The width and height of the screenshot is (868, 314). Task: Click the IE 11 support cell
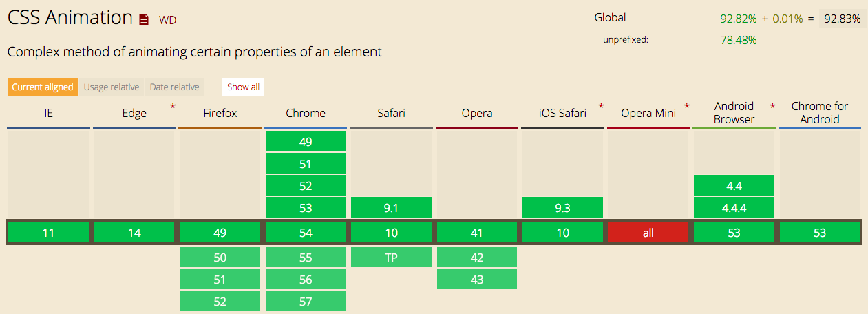click(48, 233)
